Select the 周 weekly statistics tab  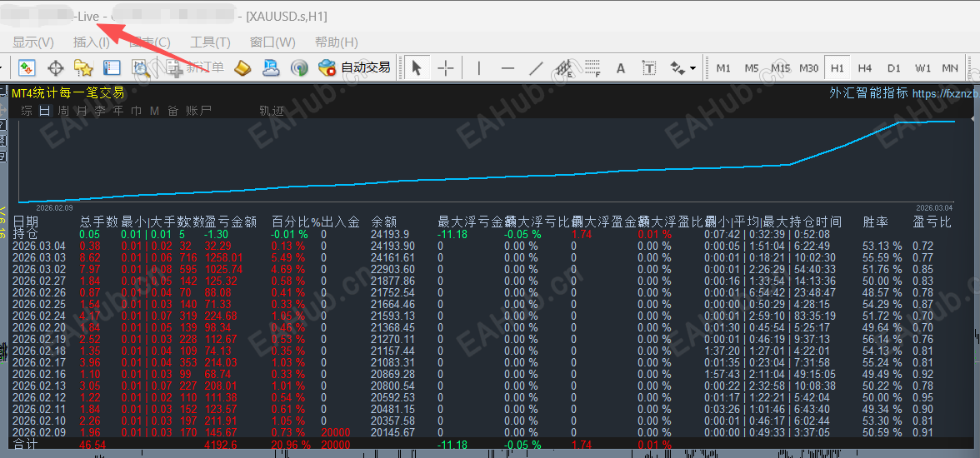[x=63, y=112]
